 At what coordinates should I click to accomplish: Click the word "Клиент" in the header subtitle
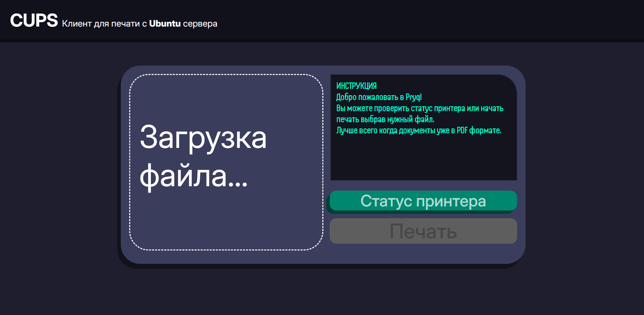tap(77, 24)
